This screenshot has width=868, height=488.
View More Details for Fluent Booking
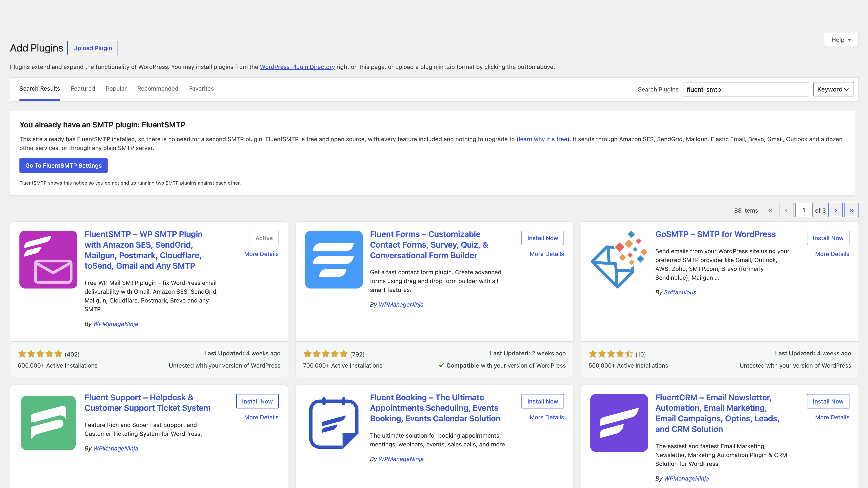pyautogui.click(x=547, y=417)
